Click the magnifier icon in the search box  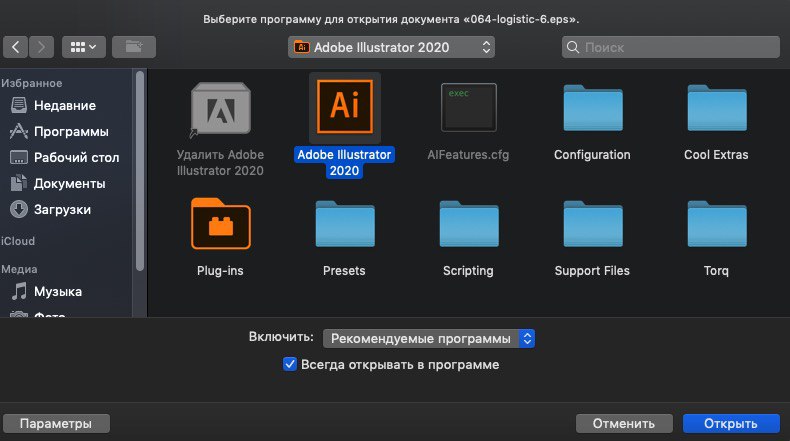[573, 47]
